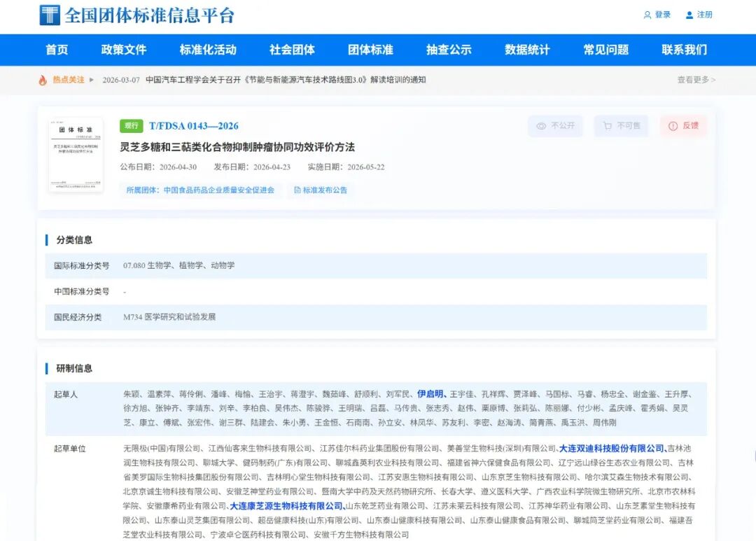Open the 数据统计 nav item
Image resolution: width=756 pixels, height=541 pixels.
coord(528,50)
